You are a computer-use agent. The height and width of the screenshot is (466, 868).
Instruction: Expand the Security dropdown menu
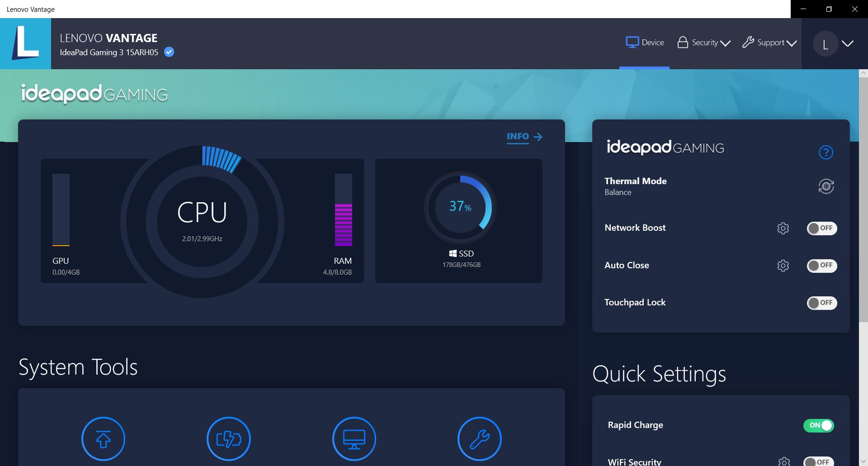coord(704,43)
